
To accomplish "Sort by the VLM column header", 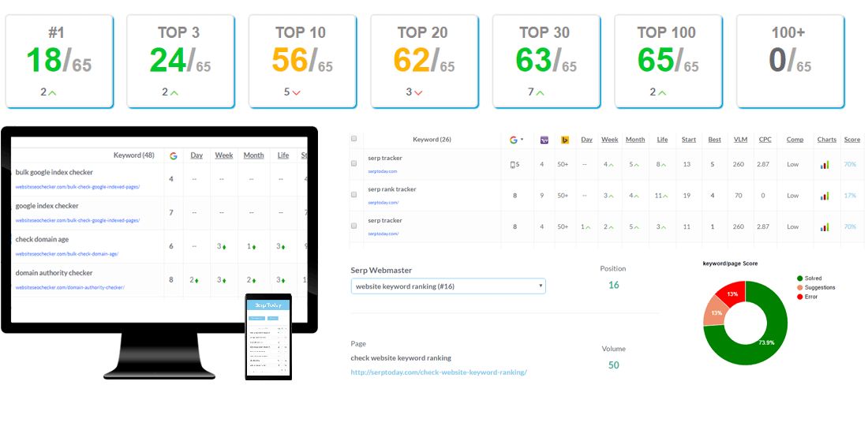I will point(740,140).
